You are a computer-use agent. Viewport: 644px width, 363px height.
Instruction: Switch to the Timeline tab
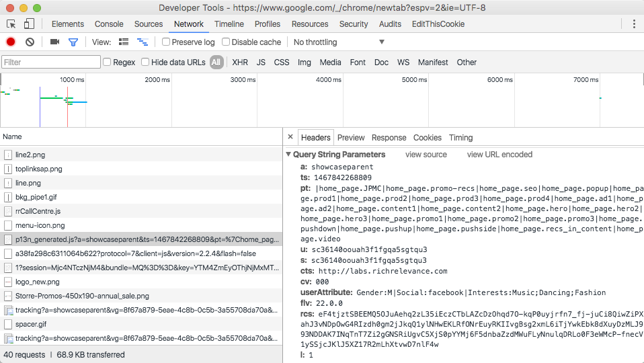(x=229, y=24)
